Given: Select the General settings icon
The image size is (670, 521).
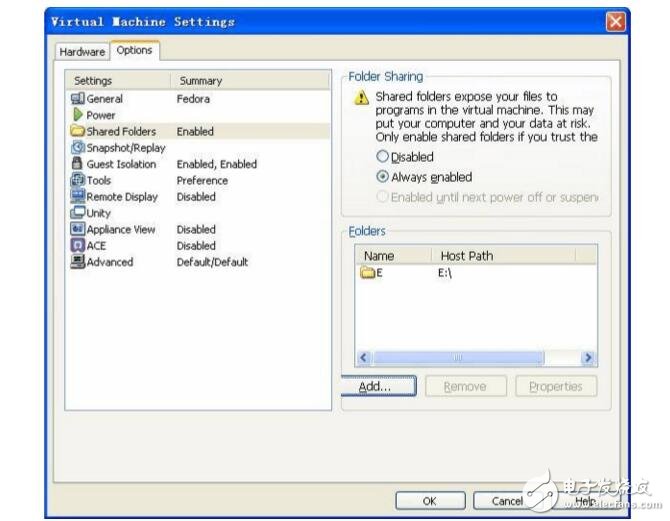Looking at the screenshot, I should (77, 99).
